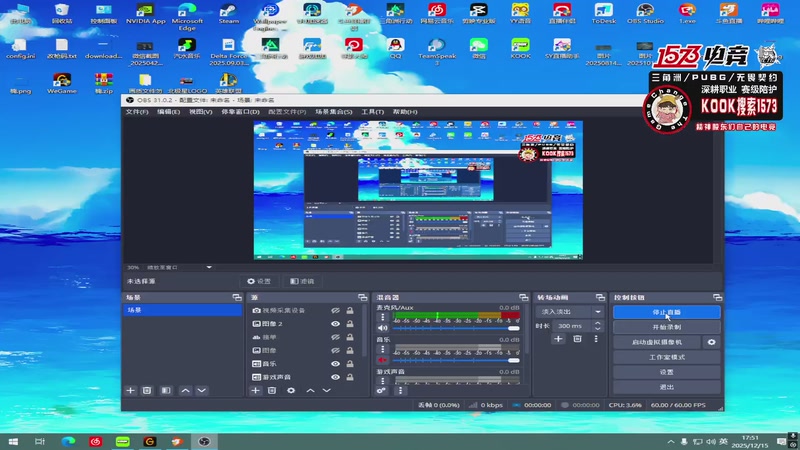
Task: Move the scene down in Scenes panel
Action: point(202,390)
